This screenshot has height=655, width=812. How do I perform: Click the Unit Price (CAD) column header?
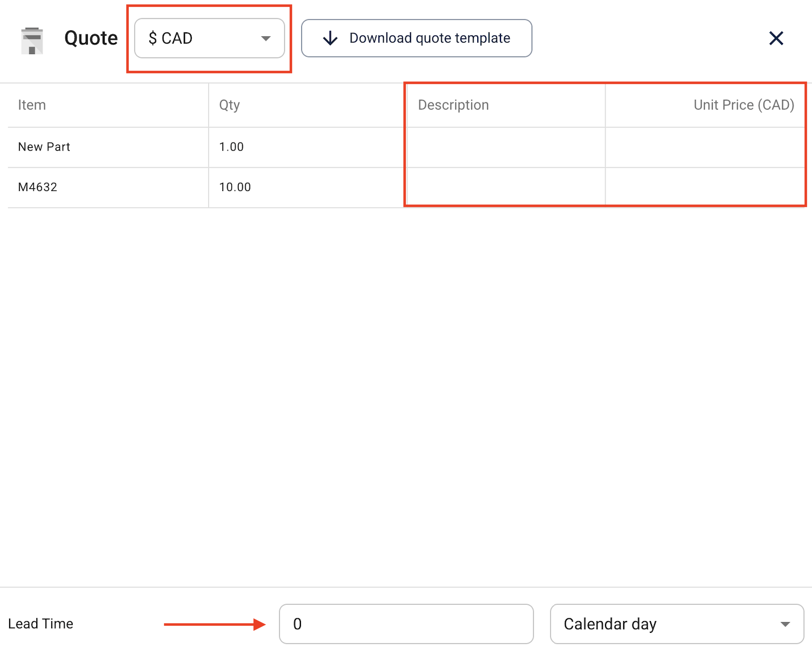point(744,105)
